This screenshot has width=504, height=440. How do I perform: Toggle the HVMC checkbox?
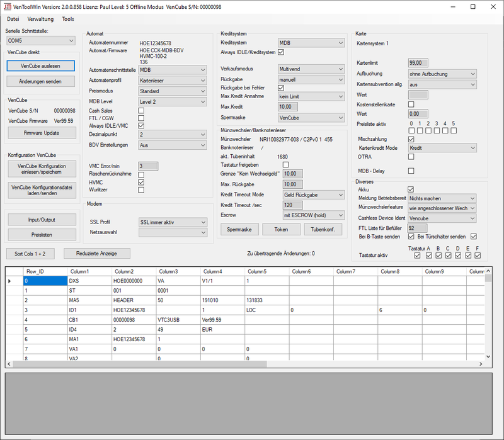(141, 182)
